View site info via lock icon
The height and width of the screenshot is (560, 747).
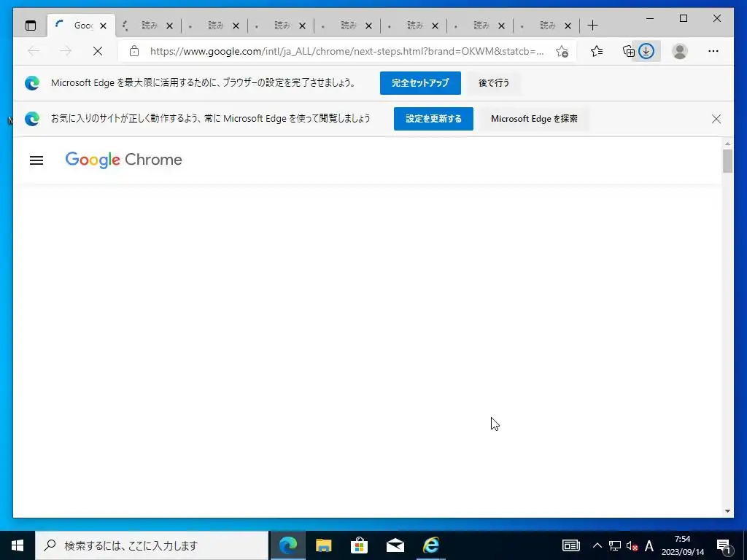(x=134, y=51)
